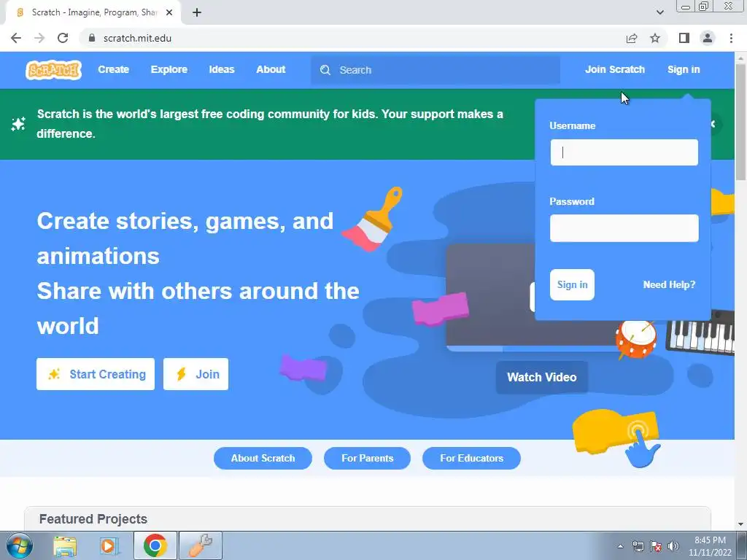Toggle the browser side panel icon
This screenshot has height=560, width=747.
(x=684, y=38)
